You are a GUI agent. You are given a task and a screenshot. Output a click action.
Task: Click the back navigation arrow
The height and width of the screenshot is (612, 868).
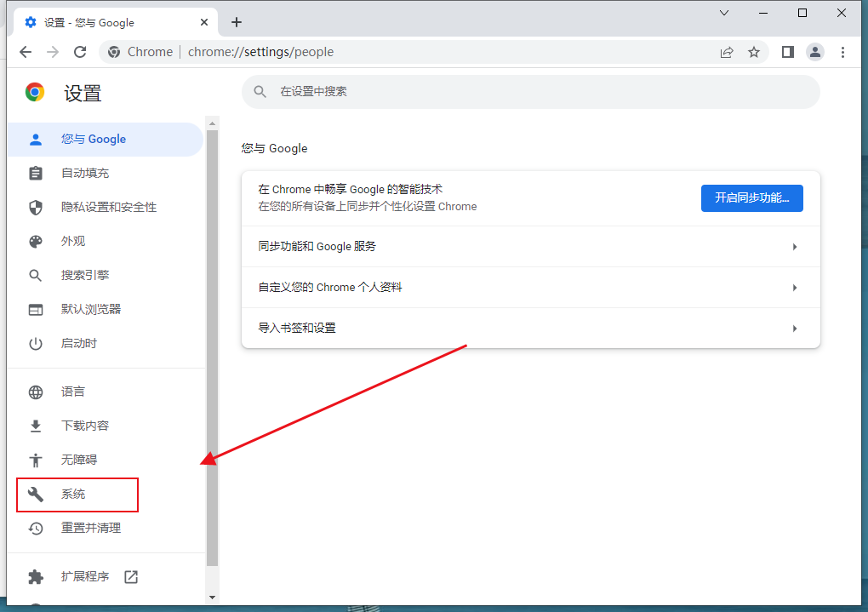pos(26,52)
